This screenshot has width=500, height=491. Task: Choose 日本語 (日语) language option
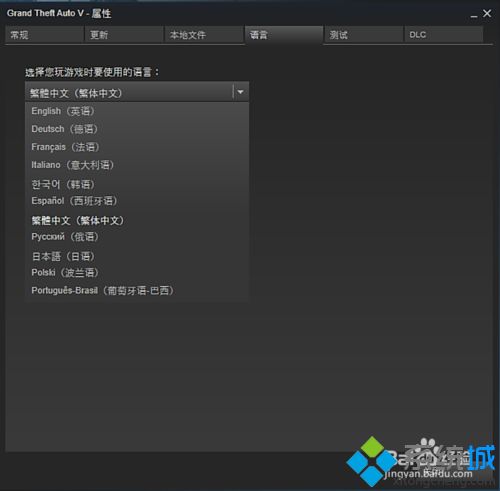[137, 256]
